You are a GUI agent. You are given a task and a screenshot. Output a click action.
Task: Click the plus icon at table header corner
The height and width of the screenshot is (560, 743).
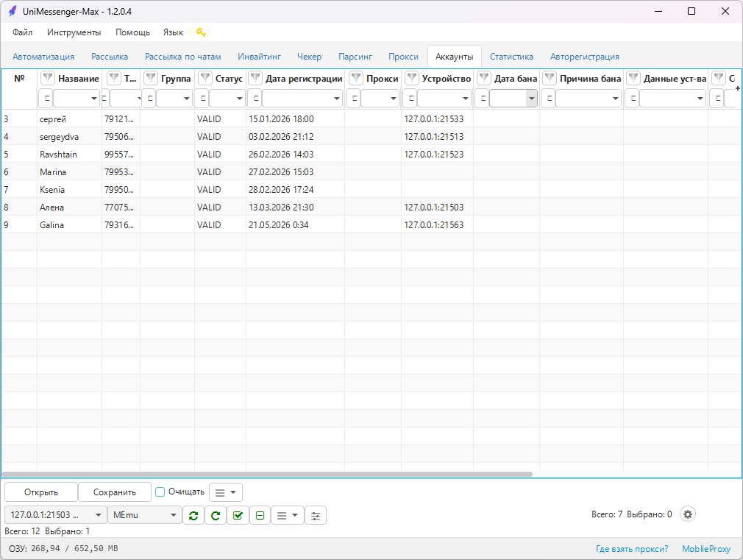(x=738, y=88)
